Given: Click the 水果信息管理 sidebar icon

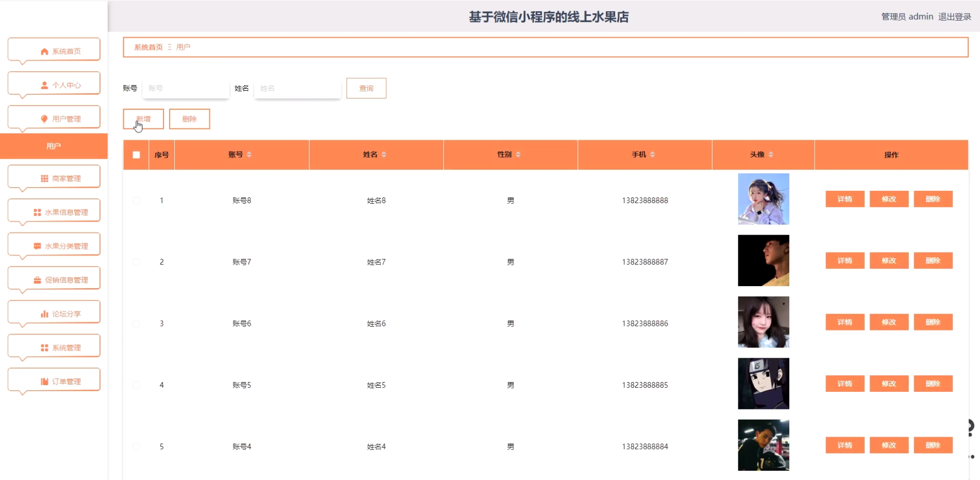Looking at the screenshot, I should pos(37,212).
